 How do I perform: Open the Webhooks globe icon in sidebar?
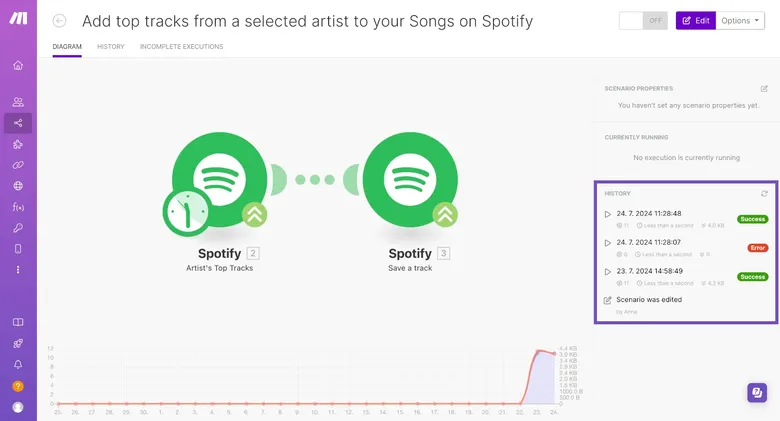point(18,186)
